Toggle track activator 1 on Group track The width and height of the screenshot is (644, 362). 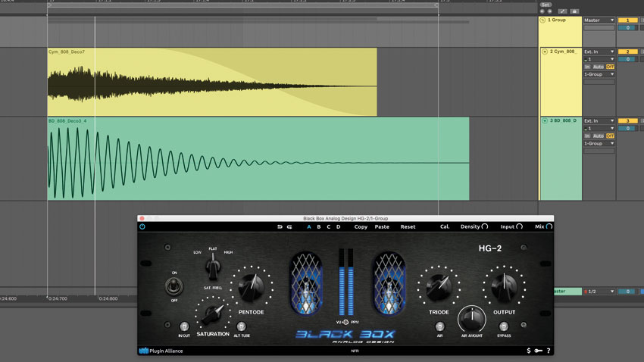pyautogui.click(x=627, y=20)
